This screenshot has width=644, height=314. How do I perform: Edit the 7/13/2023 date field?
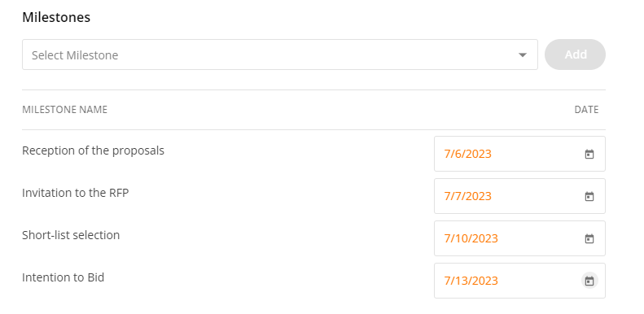519,281
